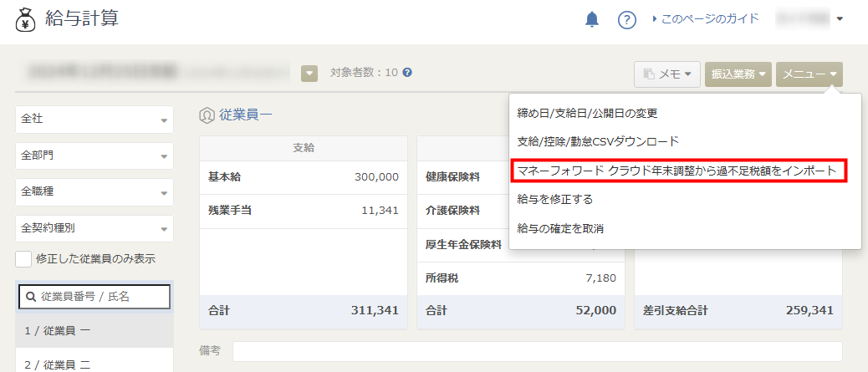The width and height of the screenshot is (868, 372).
Task: Click the payroll money bag logo
Action: tap(26, 18)
